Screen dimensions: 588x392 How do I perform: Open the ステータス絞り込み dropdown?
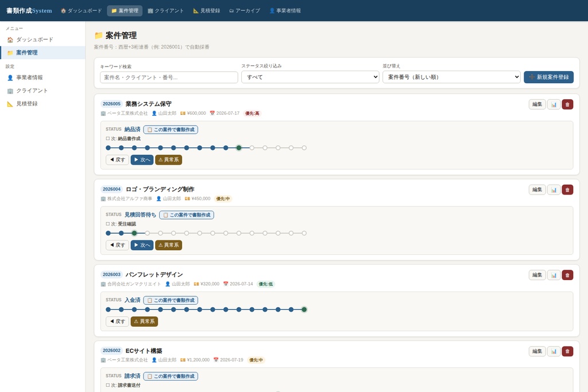point(310,77)
